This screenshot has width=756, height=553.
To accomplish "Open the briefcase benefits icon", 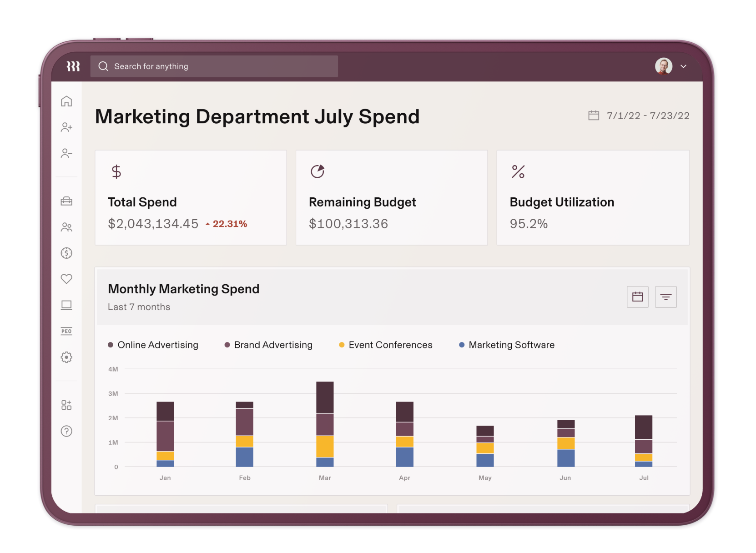I will [66, 201].
